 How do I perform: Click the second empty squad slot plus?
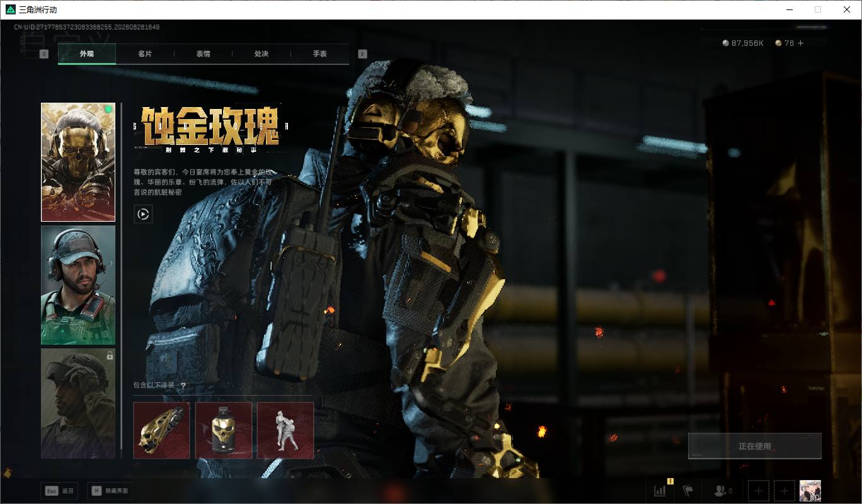tap(784, 491)
